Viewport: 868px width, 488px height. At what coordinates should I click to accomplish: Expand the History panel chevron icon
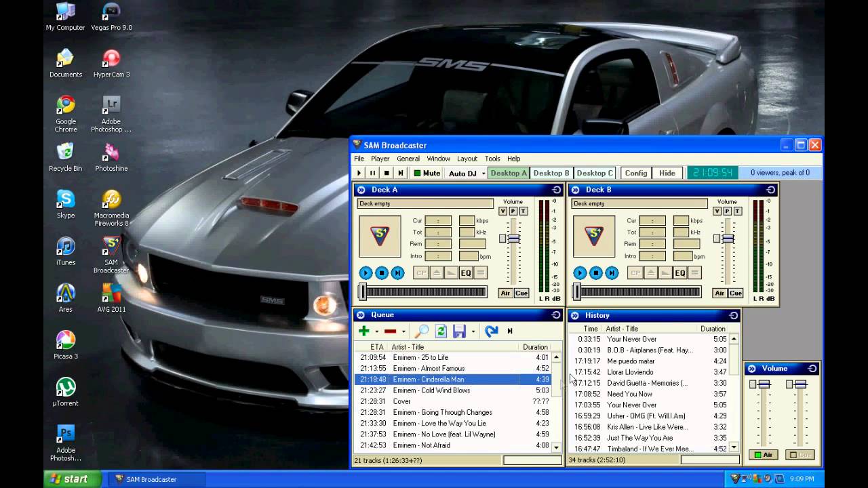(575, 315)
